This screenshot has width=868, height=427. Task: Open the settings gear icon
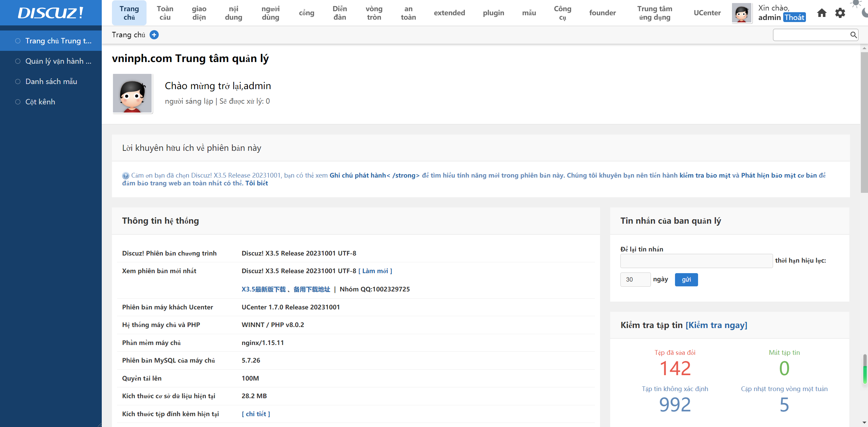pos(840,13)
